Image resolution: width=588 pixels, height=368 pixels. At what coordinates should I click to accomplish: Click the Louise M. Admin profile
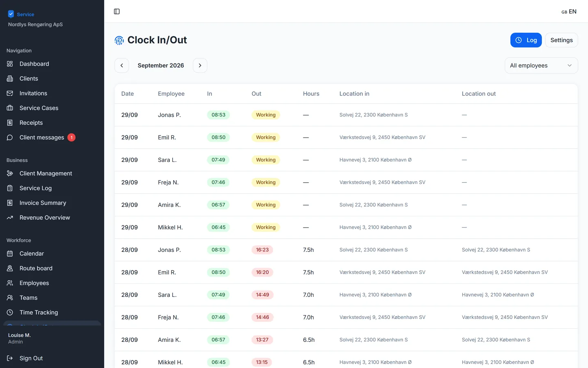[20, 338]
